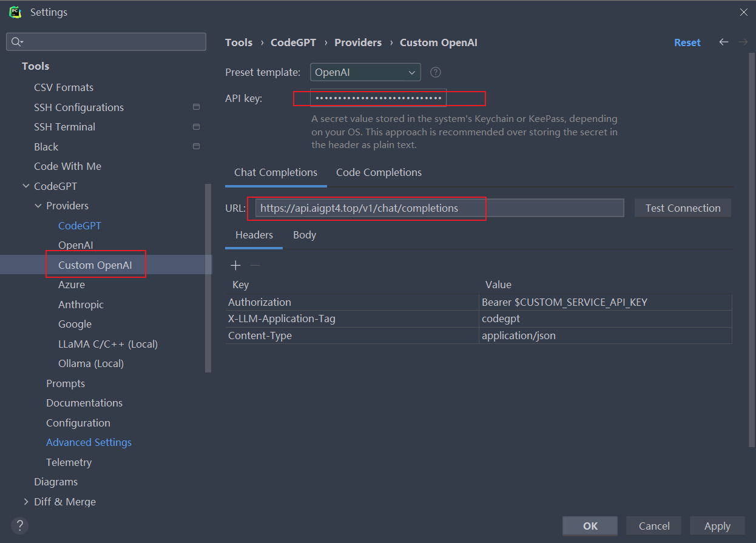Image resolution: width=756 pixels, height=543 pixels.
Task: Click the CodeGPT breadcrumb
Action: [294, 42]
